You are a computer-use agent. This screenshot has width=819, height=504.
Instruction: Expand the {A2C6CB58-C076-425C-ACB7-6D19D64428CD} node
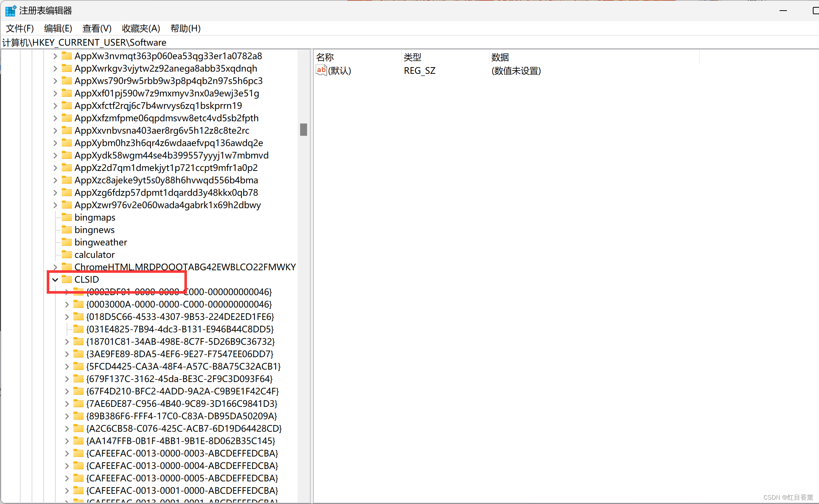67,428
